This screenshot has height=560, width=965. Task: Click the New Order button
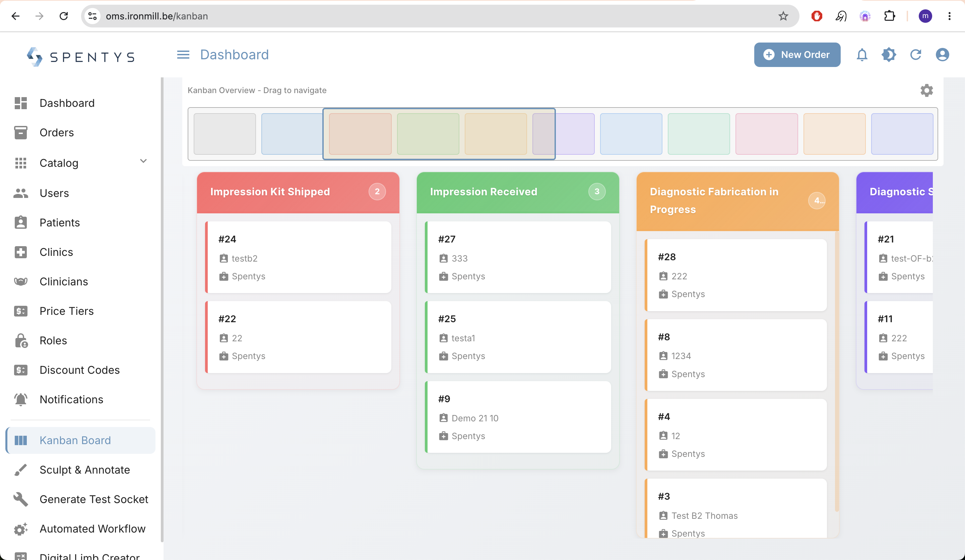pyautogui.click(x=797, y=55)
